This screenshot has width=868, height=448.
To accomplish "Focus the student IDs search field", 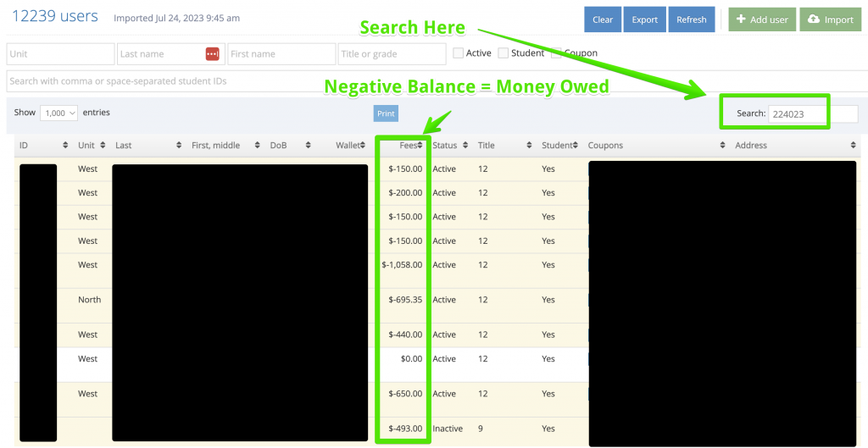I will click(437, 81).
